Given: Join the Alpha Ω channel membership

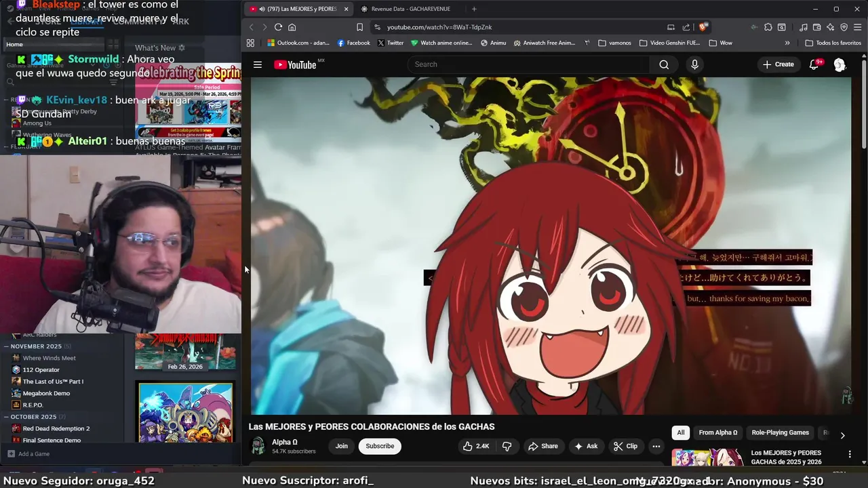Looking at the screenshot, I should pos(342,446).
